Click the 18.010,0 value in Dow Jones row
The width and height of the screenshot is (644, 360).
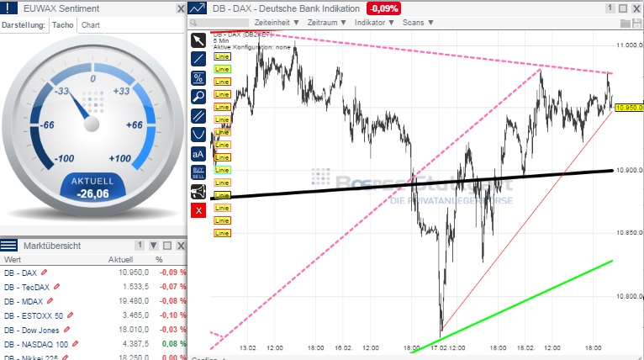[x=134, y=330]
